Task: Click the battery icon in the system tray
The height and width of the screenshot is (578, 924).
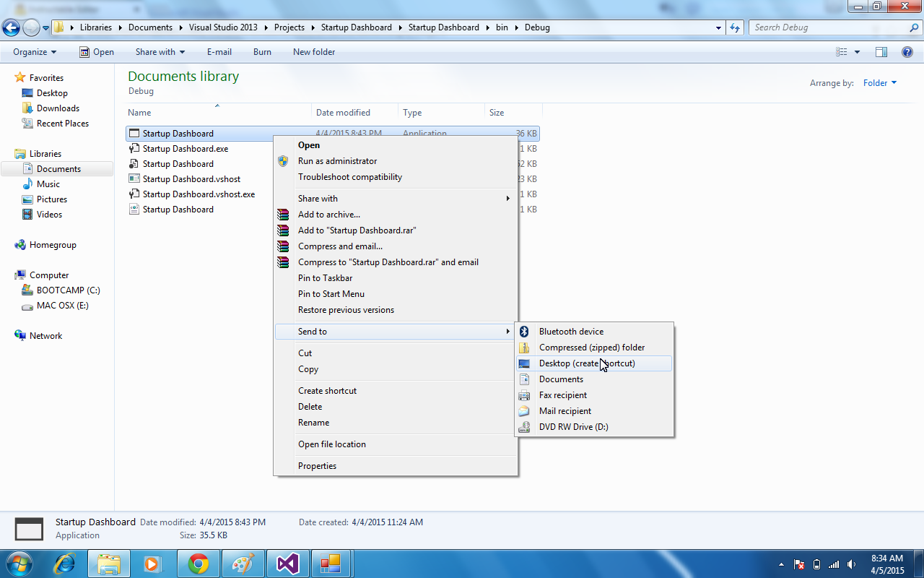Action: tap(816, 564)
